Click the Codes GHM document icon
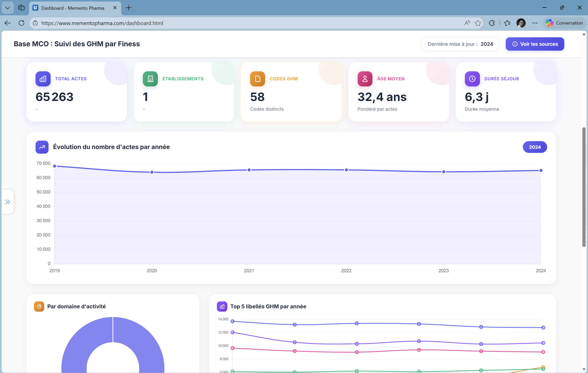The width and height of the screenshot is (588, 373). [x=257, y=79]
